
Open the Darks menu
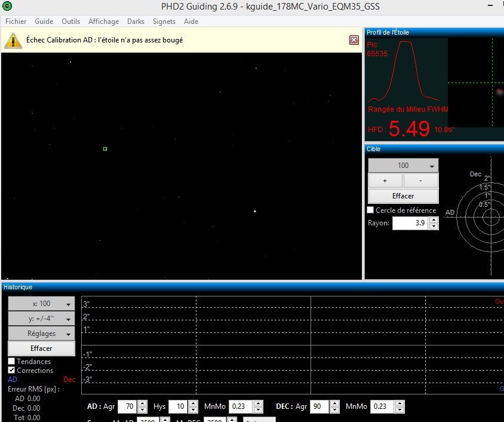pos(136,21)
